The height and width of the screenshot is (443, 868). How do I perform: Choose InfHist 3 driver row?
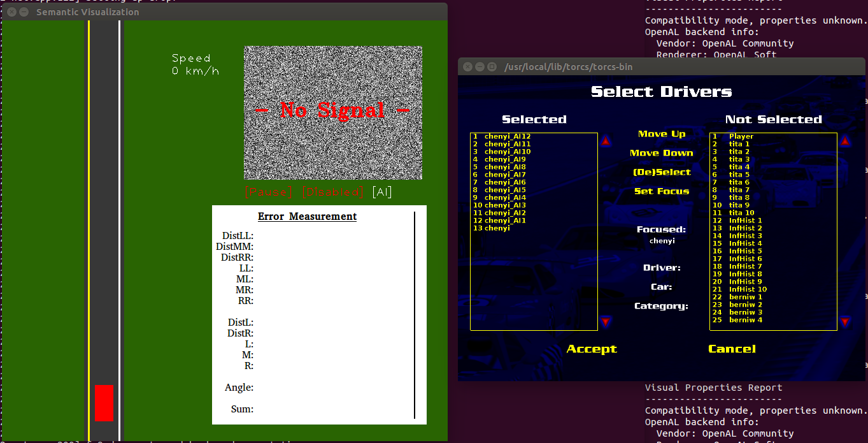pos(773,236)
